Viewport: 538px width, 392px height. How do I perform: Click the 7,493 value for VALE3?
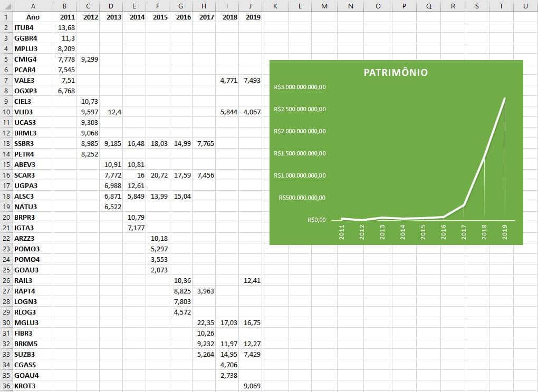pyautogui.click(x=251, y=81)
